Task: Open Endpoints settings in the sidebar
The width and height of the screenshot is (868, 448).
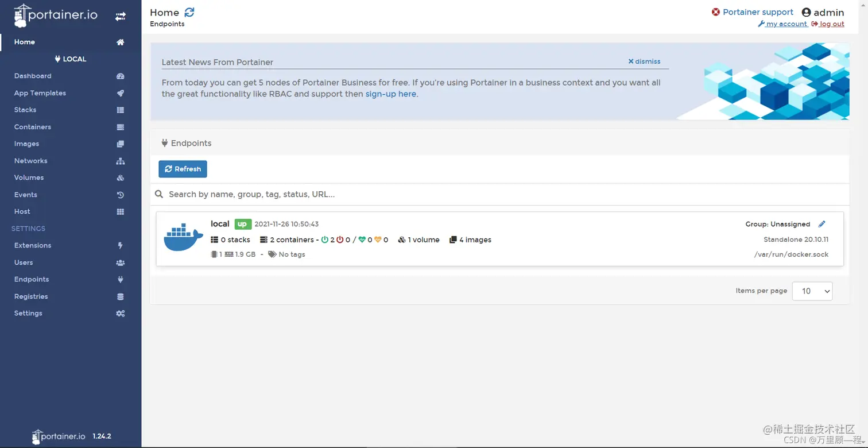Action: 32,279
